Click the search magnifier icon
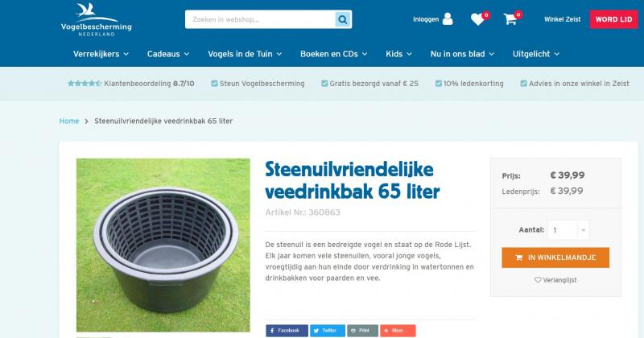Viewport: 644px width, 338px height. pos(343,19)
